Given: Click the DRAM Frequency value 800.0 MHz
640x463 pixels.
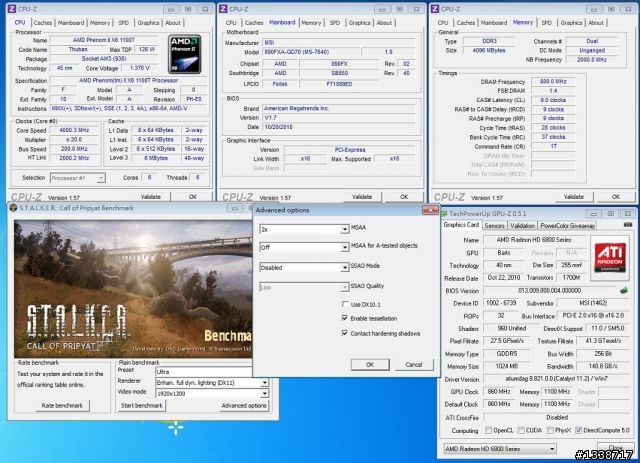Looking at the screenshot, I should click(x=553, y=82).
